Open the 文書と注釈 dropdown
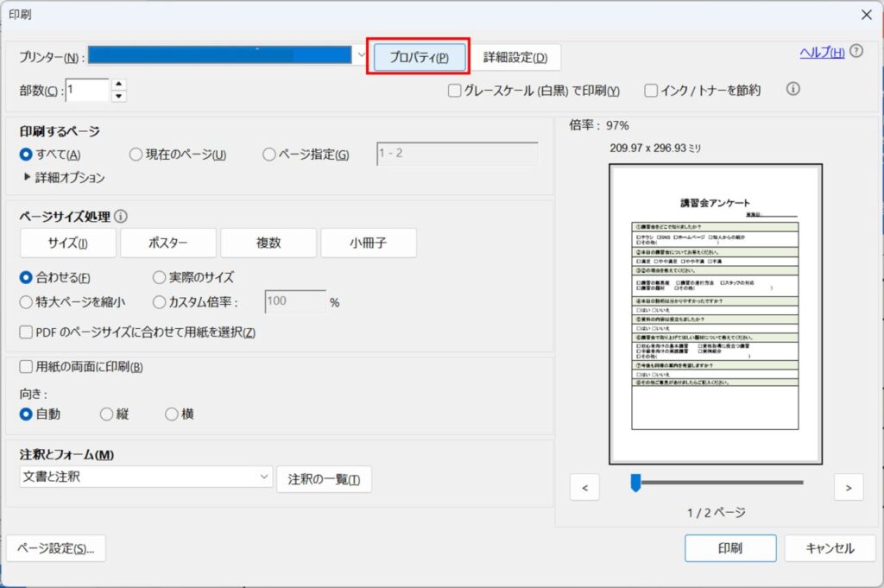884x588 pixels. (x=146, y=477)
